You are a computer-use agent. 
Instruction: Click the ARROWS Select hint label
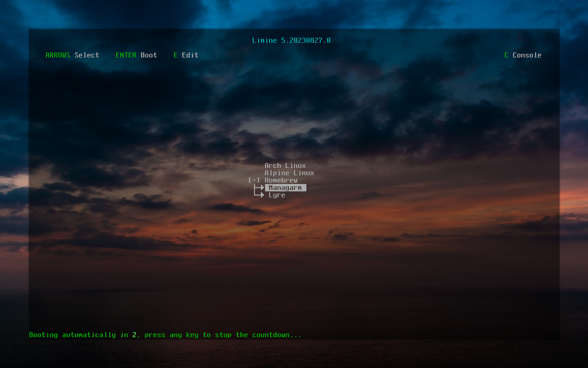72,55
